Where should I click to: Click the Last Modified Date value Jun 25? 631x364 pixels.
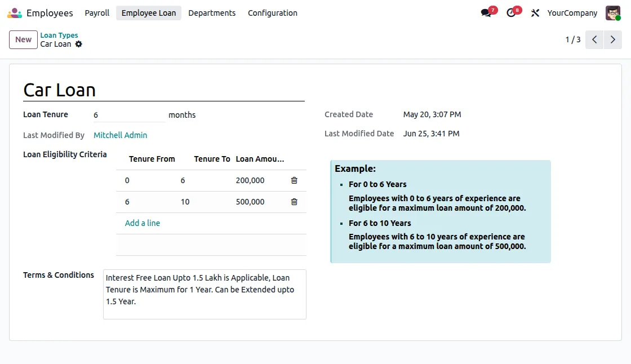tap(431, 134)
